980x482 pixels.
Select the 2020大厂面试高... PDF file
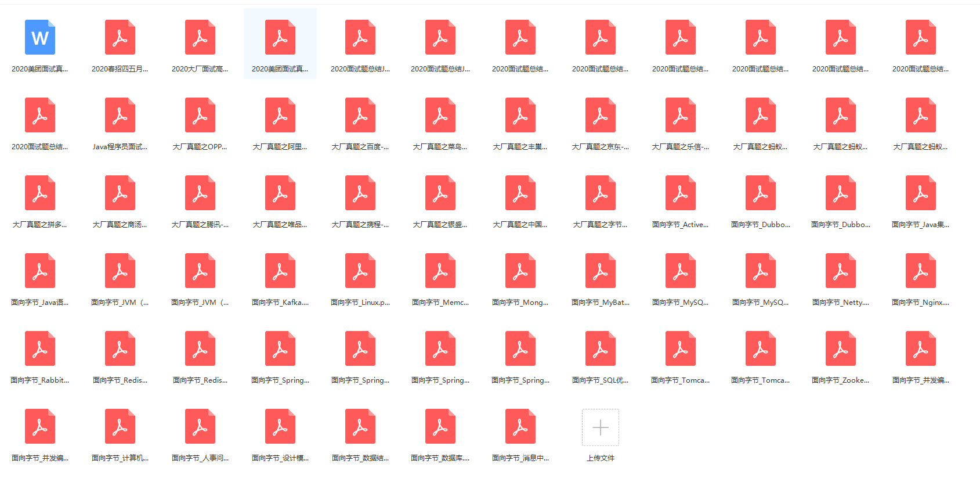[200, 37]
